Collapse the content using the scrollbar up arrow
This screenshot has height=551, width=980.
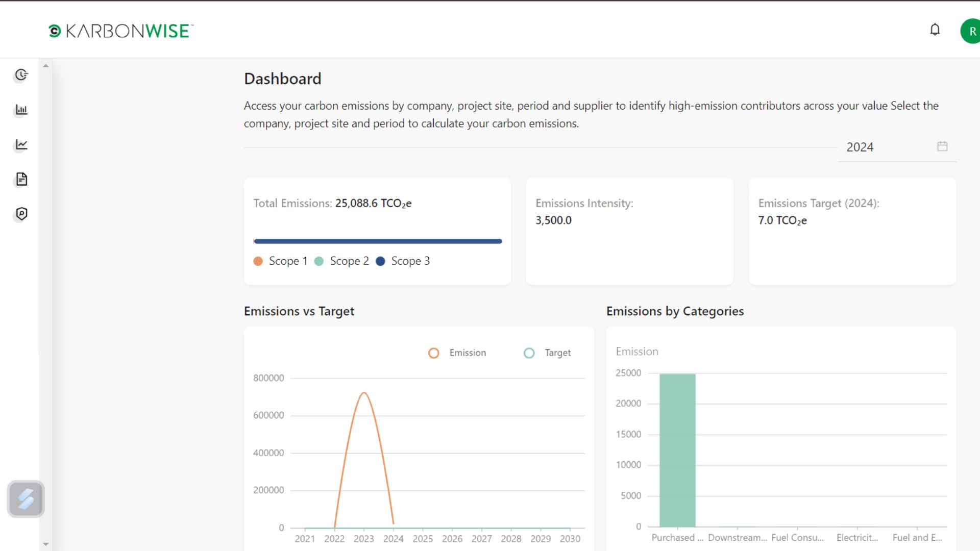[x=46, y=64]
